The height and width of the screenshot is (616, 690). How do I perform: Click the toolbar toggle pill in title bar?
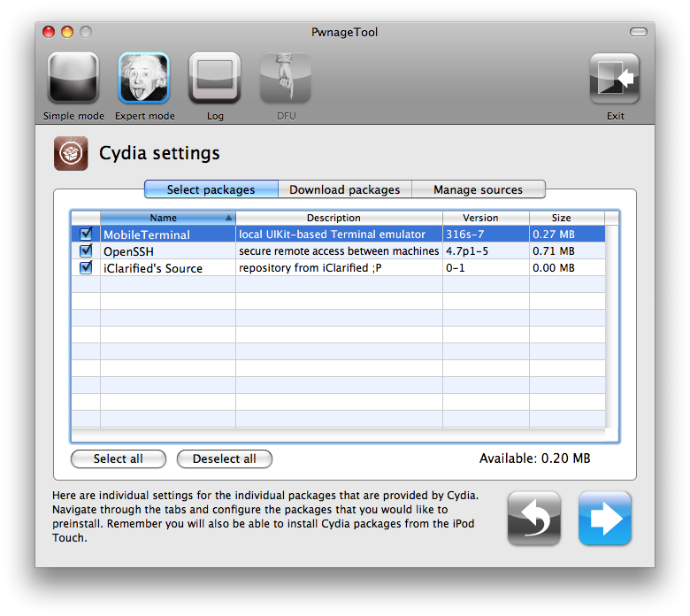(x=638, y=32)
